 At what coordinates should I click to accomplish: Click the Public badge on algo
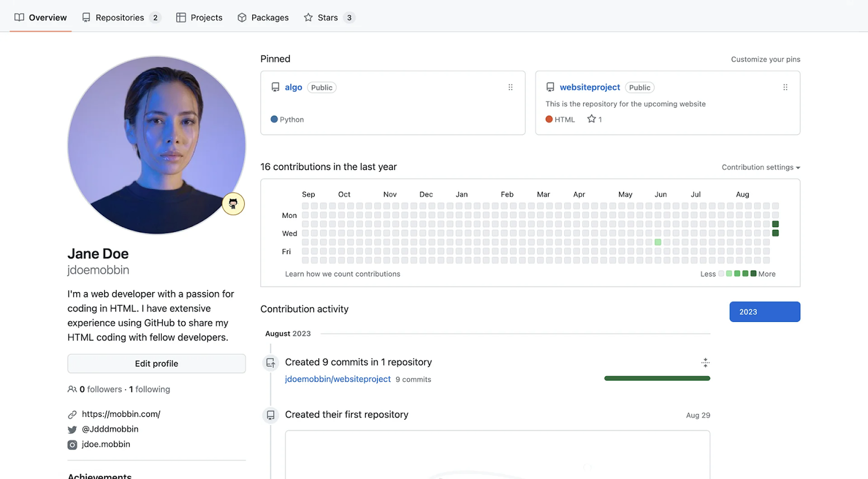322,88
